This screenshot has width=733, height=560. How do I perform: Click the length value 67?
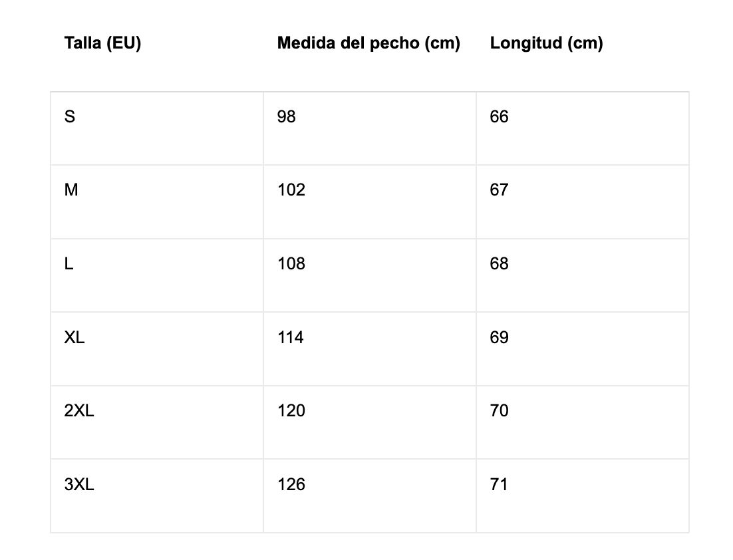pyautogui.click(x=499, y=190)
